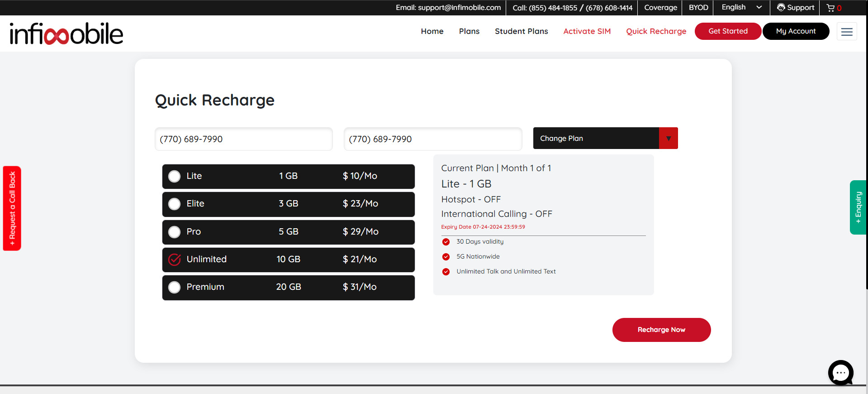Image resolution: width=868 pixels, height=394 pixels.
Task: Select the Pro plan radio button
Action: [175, 232]
